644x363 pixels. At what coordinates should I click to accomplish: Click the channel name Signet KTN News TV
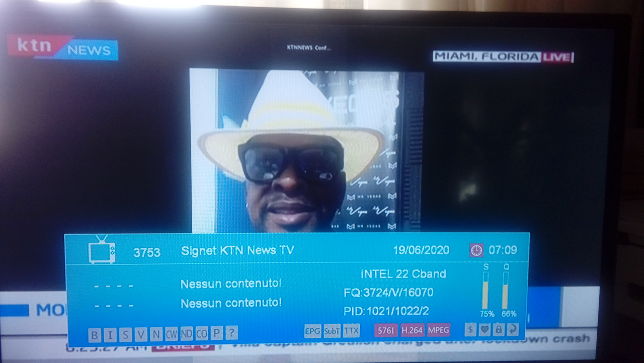coord(237,250)
